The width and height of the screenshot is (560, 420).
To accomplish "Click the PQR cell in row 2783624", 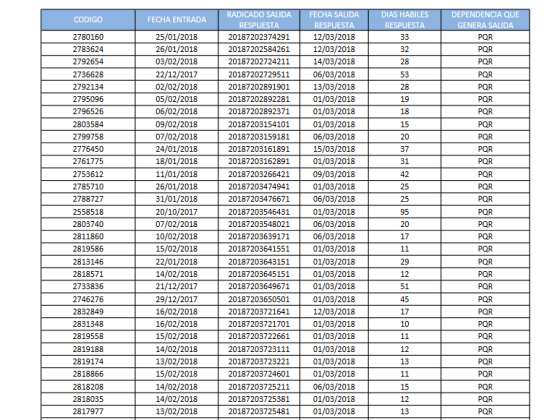I will 485,49.
